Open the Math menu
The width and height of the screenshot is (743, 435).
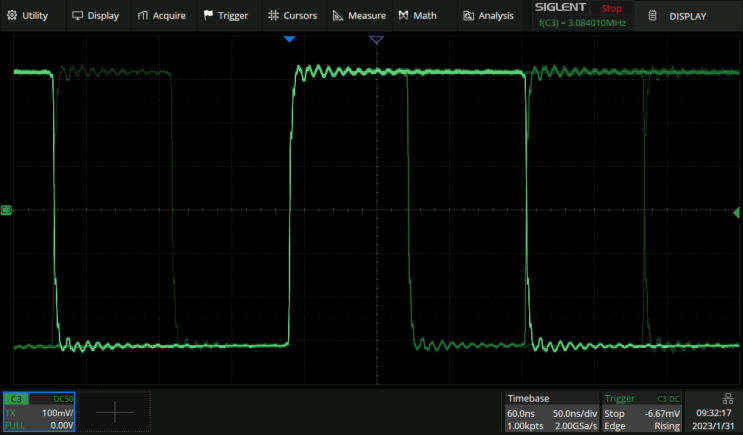[417, 16]
